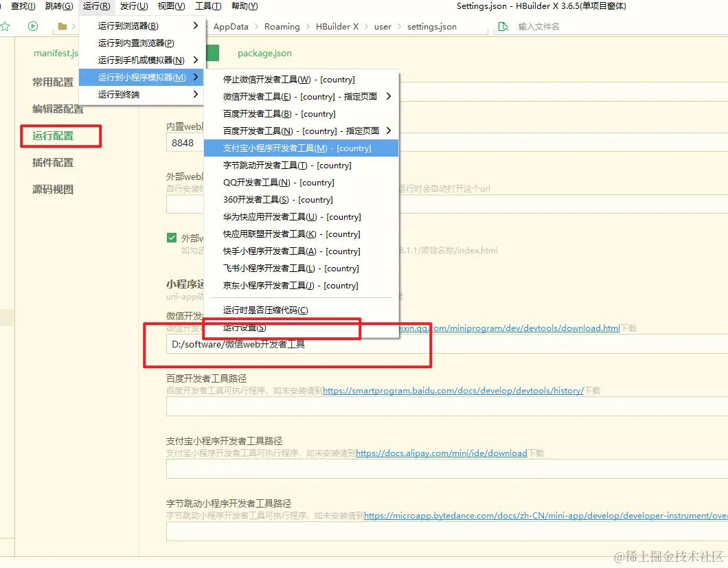The image size is (728, 568).
Task: Open the miniprogram devtools download link
Action: (x=510, y=328)
